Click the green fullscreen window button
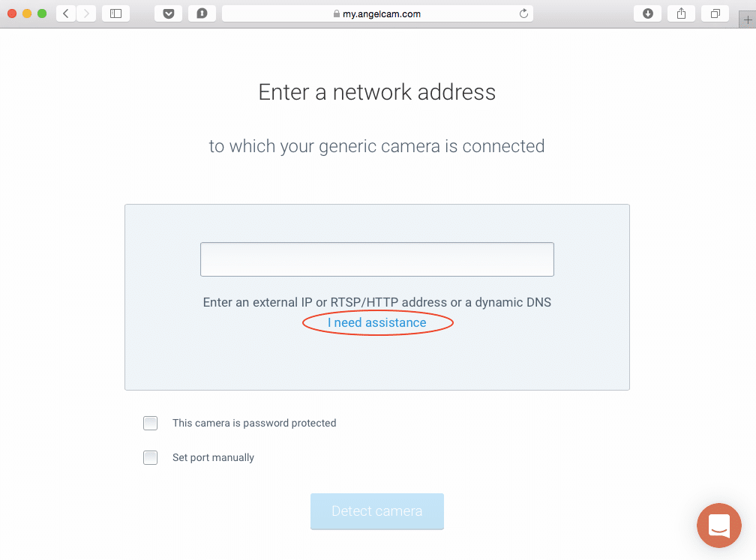 point(42,13)
